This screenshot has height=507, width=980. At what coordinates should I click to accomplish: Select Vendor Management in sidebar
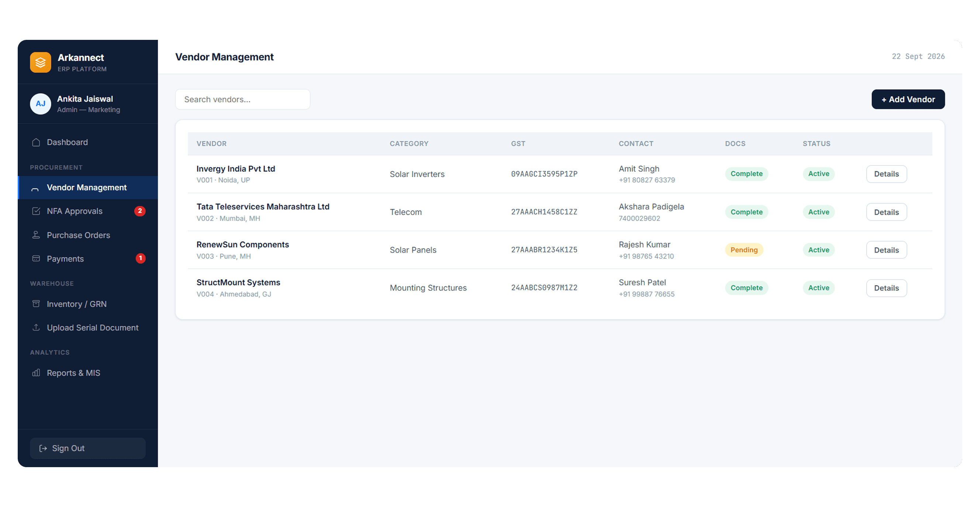88,187
